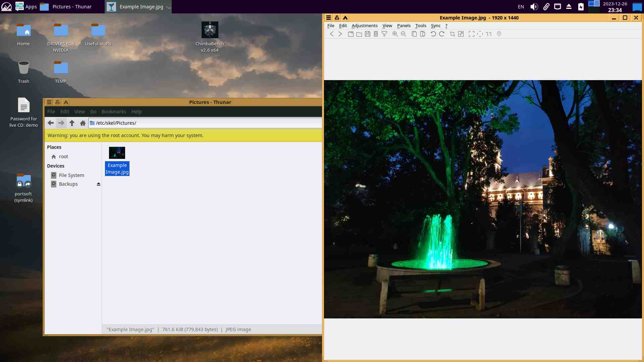
Task: Click the zoom in magnifier icon
Action: tap(395, 34)
